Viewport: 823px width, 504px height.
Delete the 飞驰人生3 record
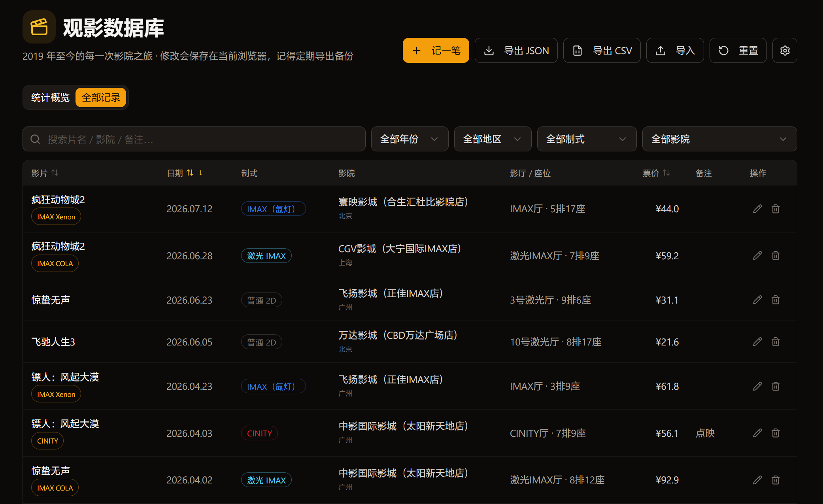click(x=776, y=342)
